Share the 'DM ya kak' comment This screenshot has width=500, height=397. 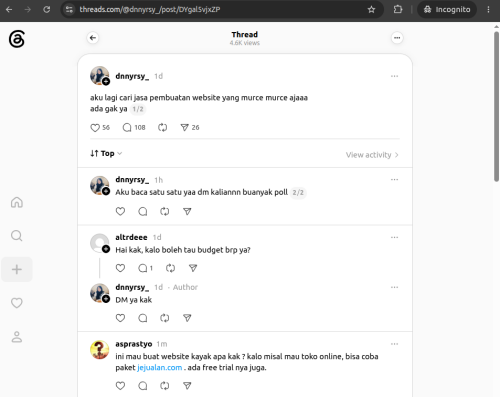coord(187,318)
